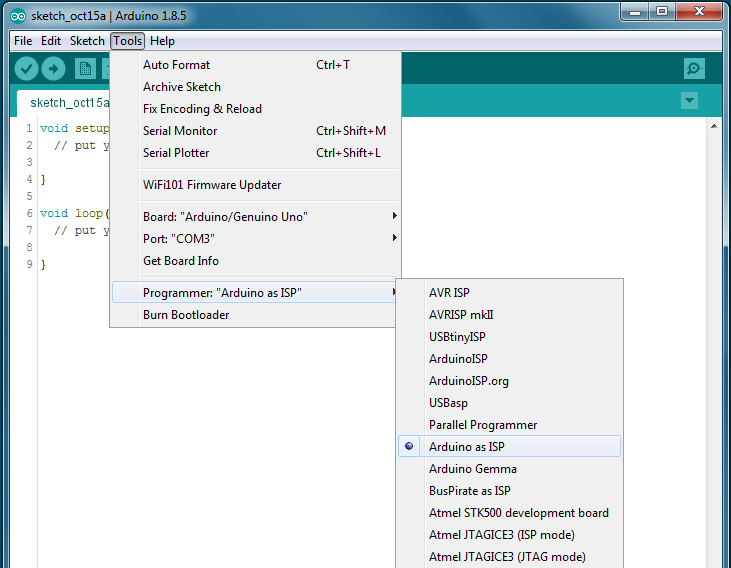Open the Serial Monitor magnifier icon
The image size is (731, 568).
(x=694, y=69)
